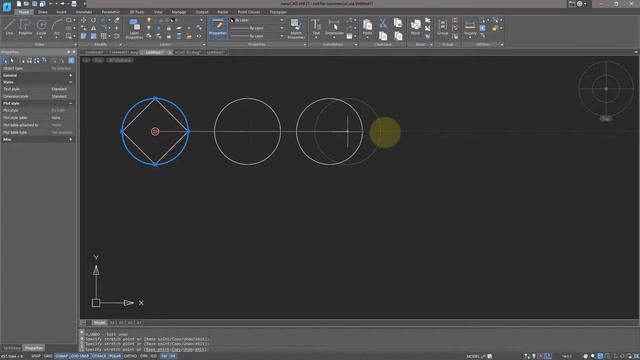Open the Draw ribbon tab
This screenshot has width=640, height=360.
pyautogui.click(x=43, y=12)
